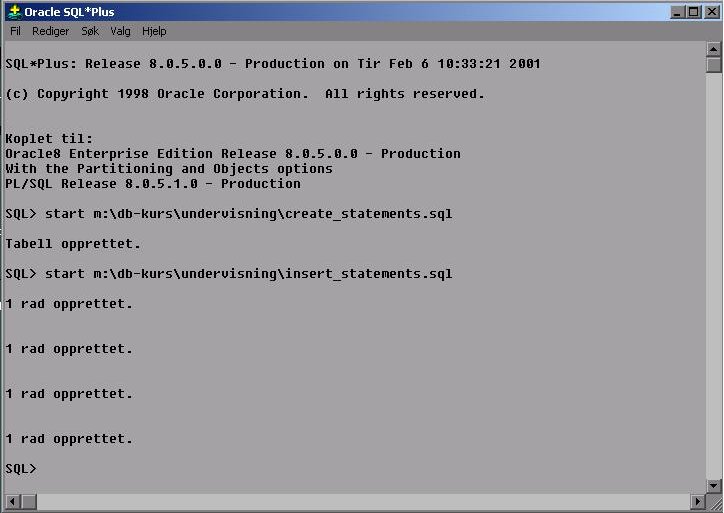This screenshot has height=513, width=724.
Task: Click the insert_statements.sql start command
Action: click(x=229, y=274)
